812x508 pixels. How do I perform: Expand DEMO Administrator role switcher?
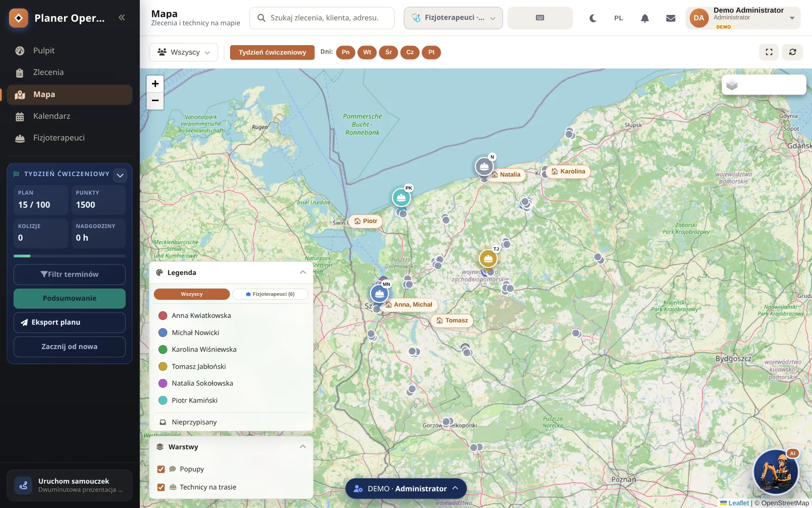[x=406, y=489]
